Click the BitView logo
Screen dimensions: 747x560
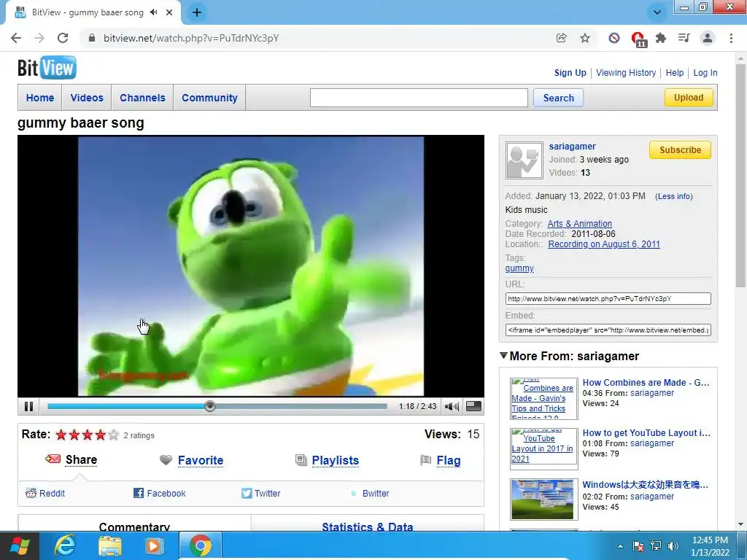tap(47, 68)
